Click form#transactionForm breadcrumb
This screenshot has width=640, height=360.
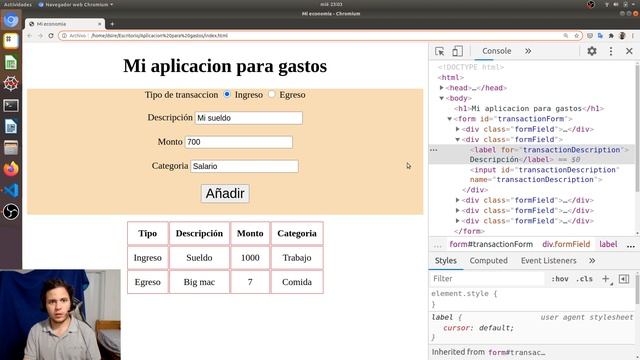tap(491, 244)
